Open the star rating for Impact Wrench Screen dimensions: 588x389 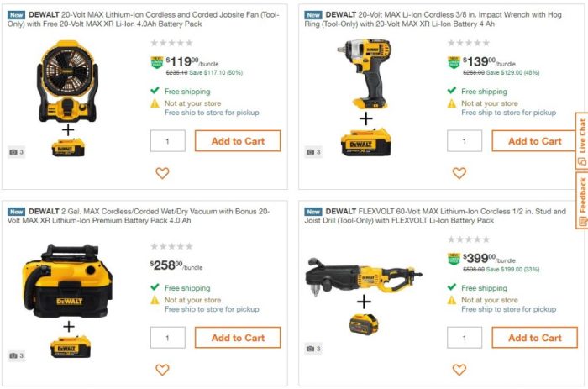pos(469,43)
